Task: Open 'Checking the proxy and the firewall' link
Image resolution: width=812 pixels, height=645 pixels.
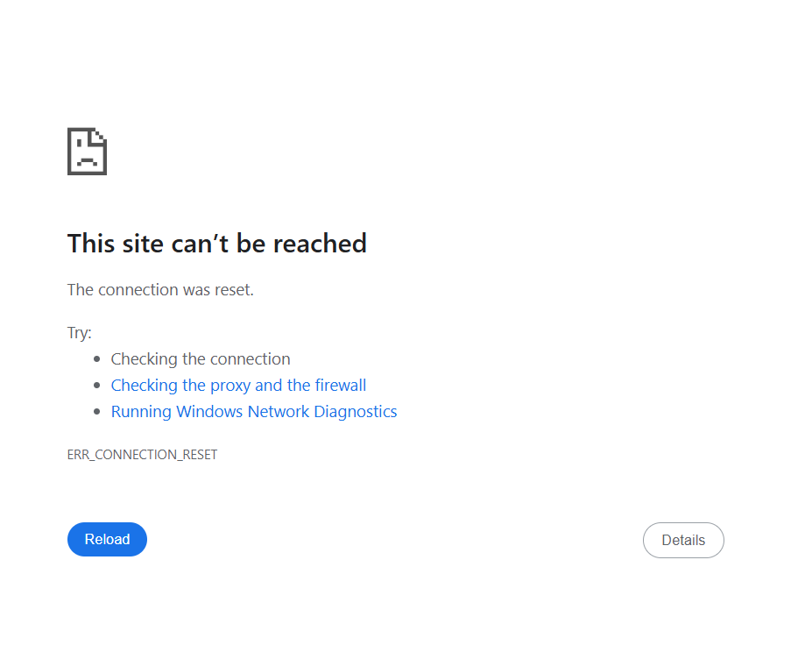Action: click(238, 386)
